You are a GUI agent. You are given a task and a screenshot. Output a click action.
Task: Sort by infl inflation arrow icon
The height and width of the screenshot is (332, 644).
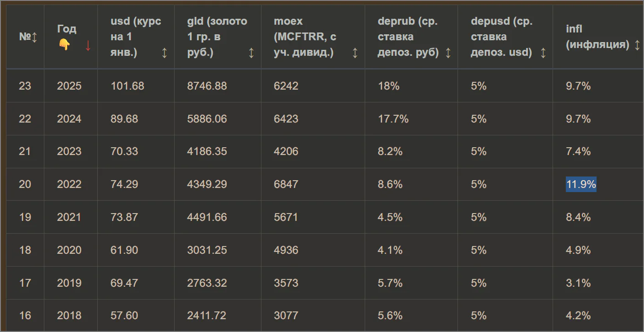click(637, 45)
